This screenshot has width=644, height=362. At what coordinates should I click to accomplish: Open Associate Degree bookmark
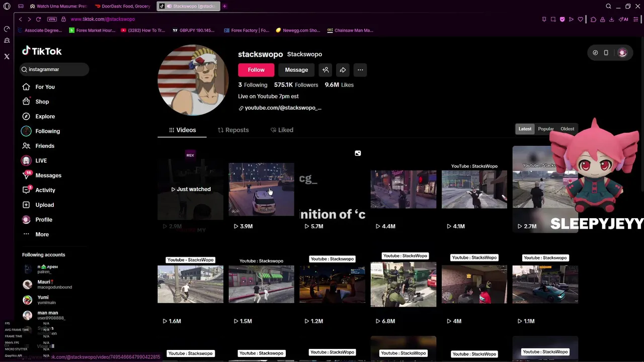[x=39, y=30]
